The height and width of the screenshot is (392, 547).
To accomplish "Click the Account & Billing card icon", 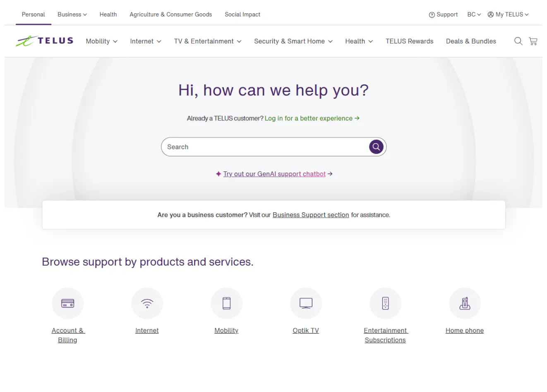I will (x=68, y=303).
